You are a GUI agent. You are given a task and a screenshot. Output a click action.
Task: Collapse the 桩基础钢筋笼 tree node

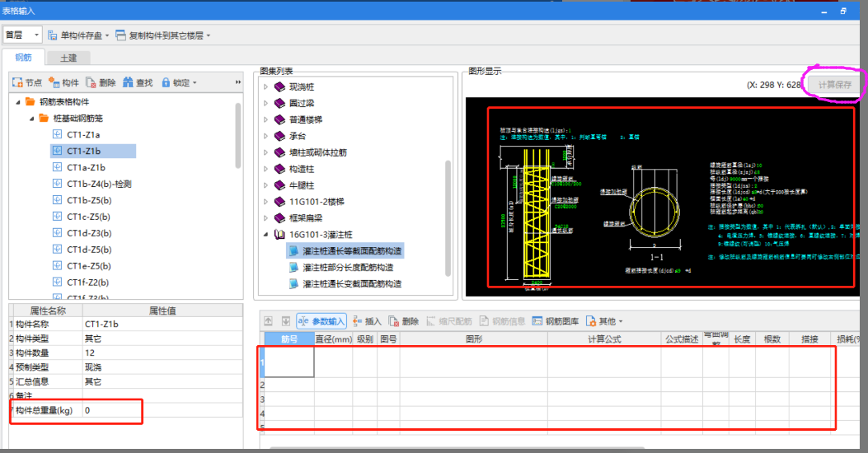click(31, 119)
